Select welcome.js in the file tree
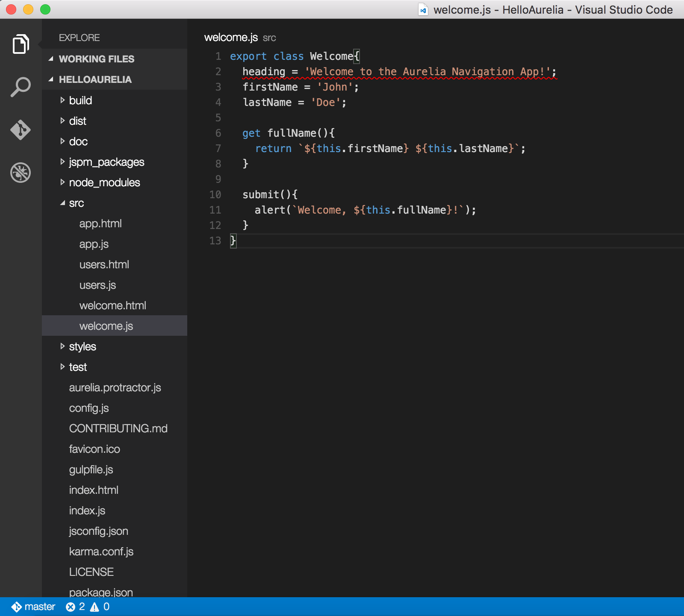The image size is (684, 616). [115, 326]
